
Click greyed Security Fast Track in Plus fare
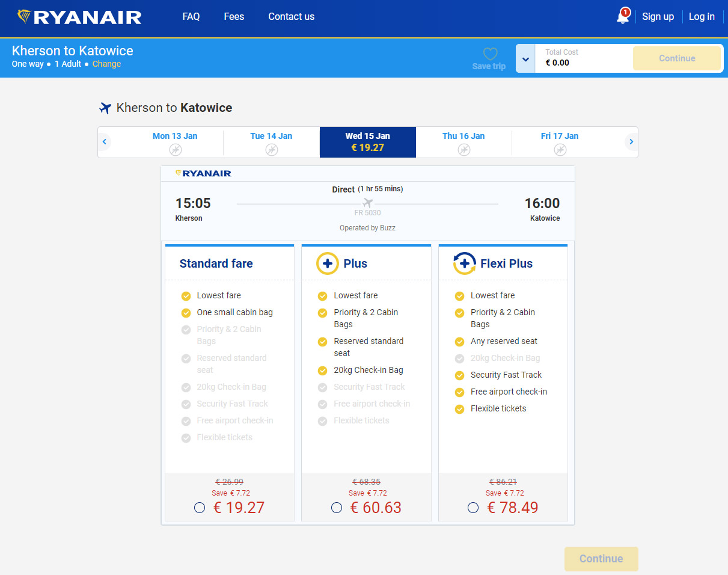point(369,387)
